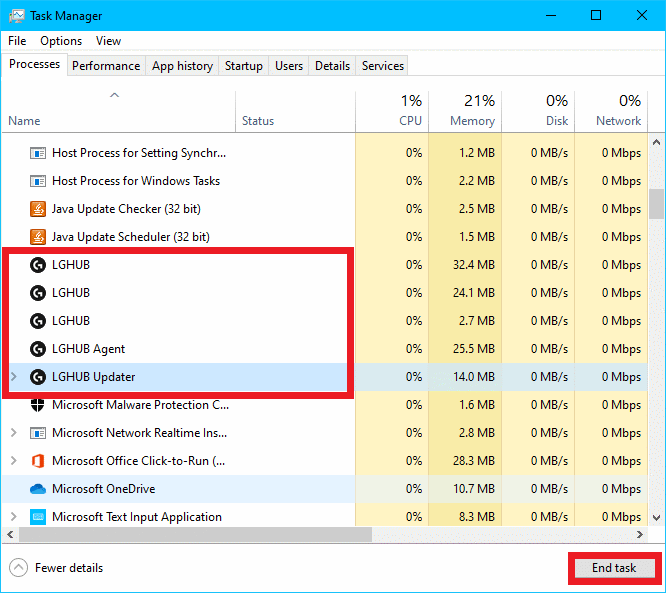The image size is (666, 593).
Task: Click the 14.0 MB memory value
Action: [x=474, y=377]
